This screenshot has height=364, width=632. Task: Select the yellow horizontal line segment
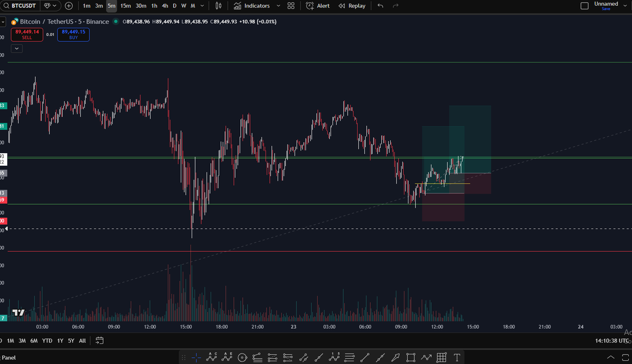pyautogui.click(x=442, y=184)
